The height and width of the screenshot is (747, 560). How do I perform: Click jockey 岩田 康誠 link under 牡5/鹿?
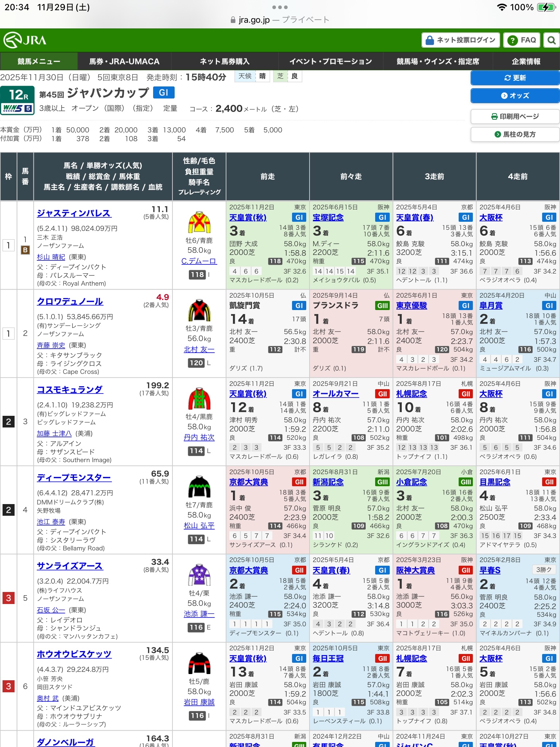pos(199,702)
